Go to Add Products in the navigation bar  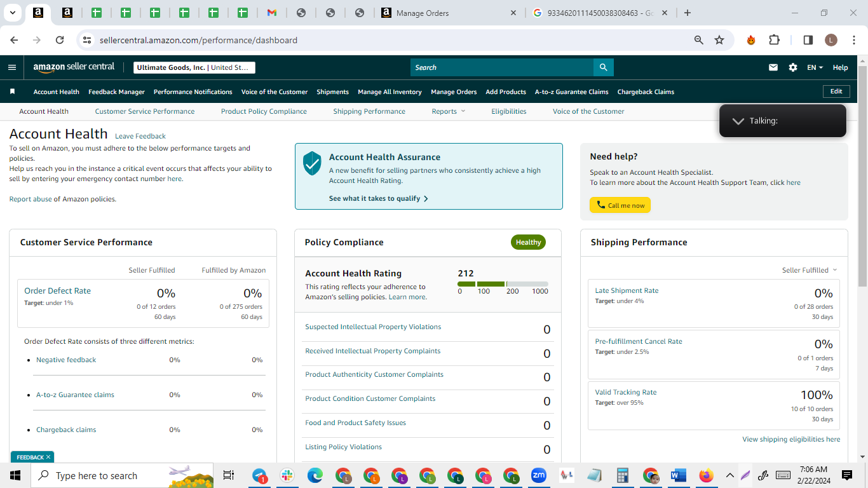click(x=506, y=91)
